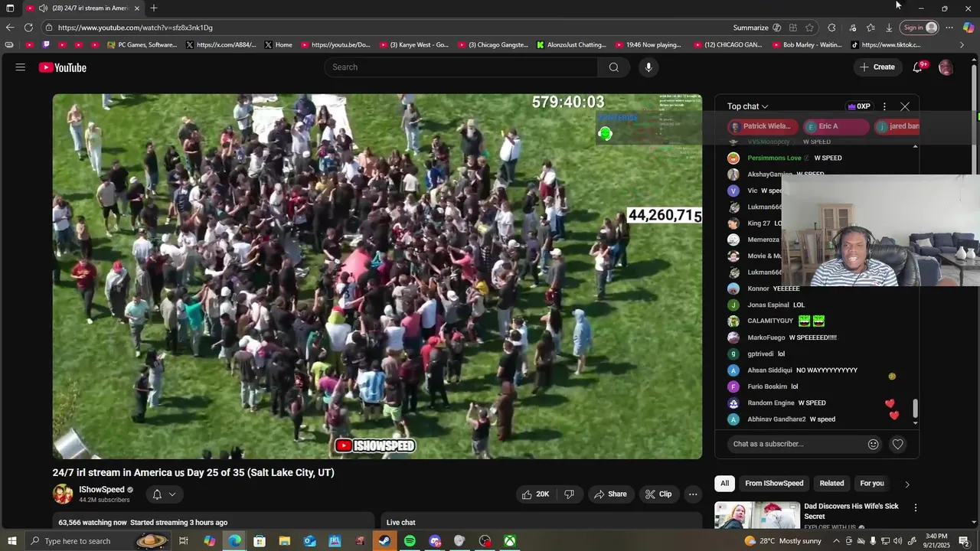Open the Bob Marley bookmark
The image size is (980, 551).
tap(806, 45)
